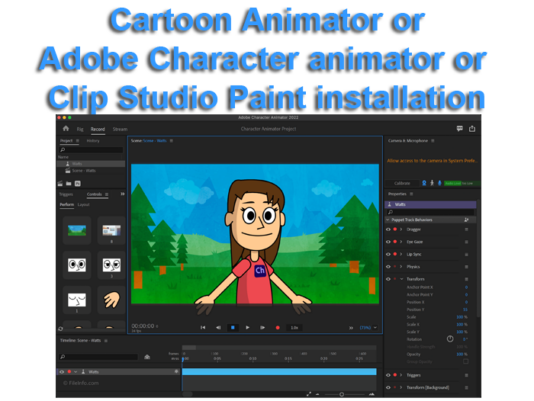Expand the Lip Sync behavior chevron

(x=401, y=255)
